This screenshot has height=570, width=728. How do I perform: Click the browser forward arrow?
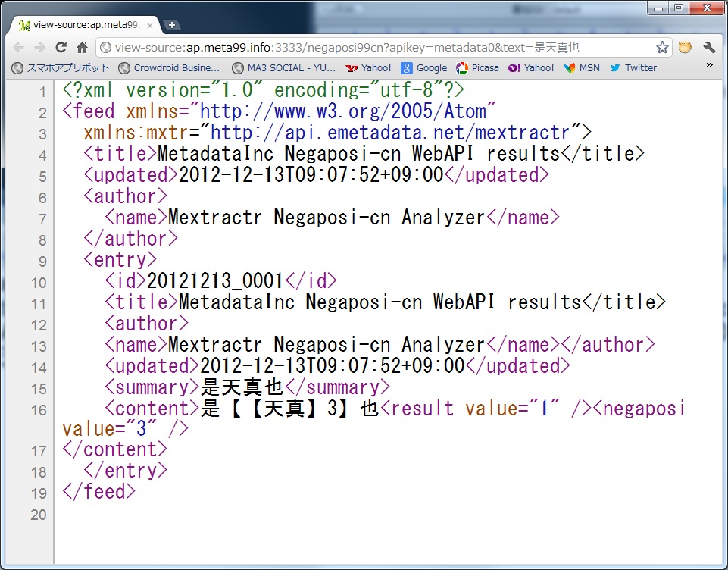tap(40, 48)
